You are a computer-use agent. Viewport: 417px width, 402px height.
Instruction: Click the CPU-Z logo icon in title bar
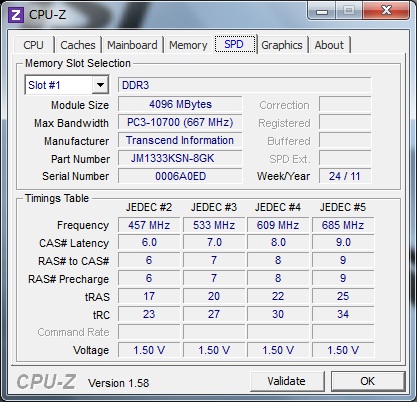coord(16,15)
